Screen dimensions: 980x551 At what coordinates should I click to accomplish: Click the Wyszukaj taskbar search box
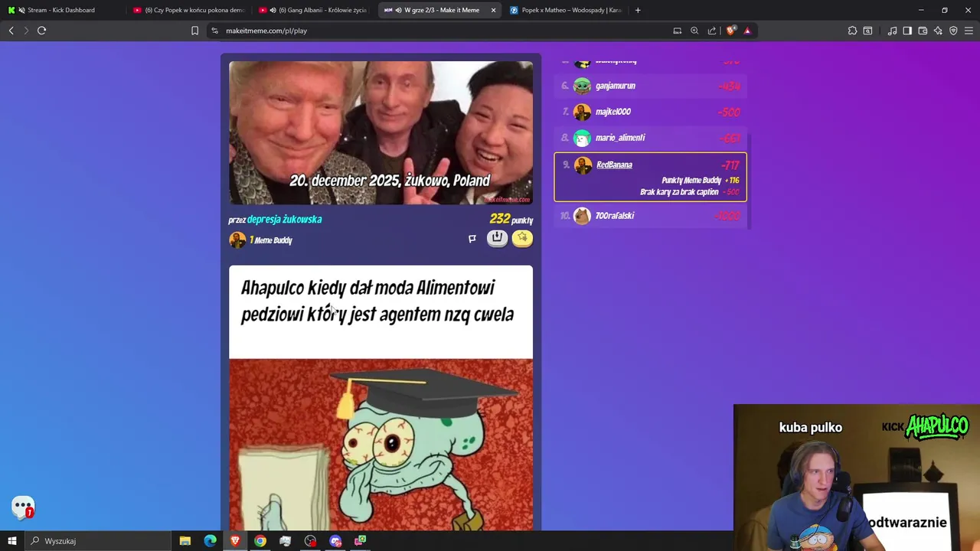[x=97, y=541]
